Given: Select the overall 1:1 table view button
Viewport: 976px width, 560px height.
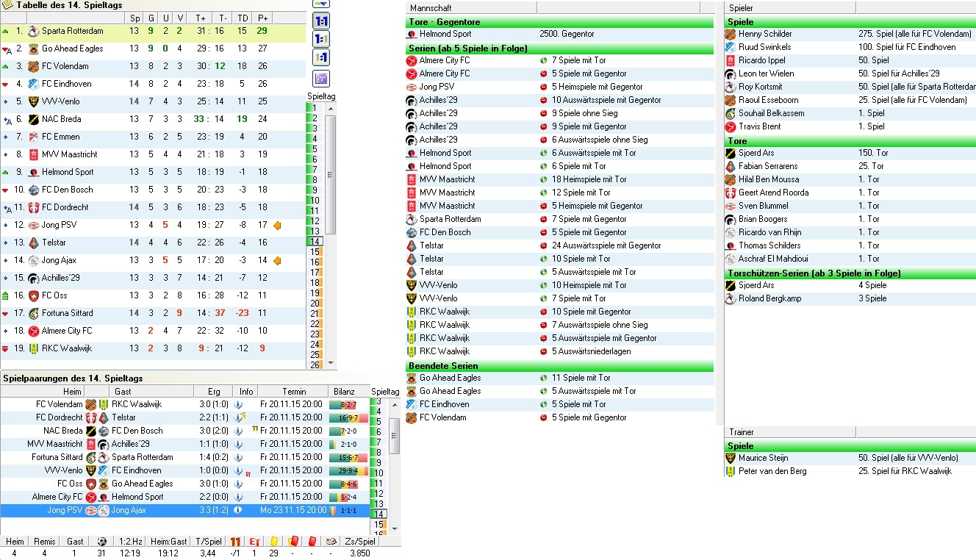Looking at the screenshot, I should click(321, 21).
